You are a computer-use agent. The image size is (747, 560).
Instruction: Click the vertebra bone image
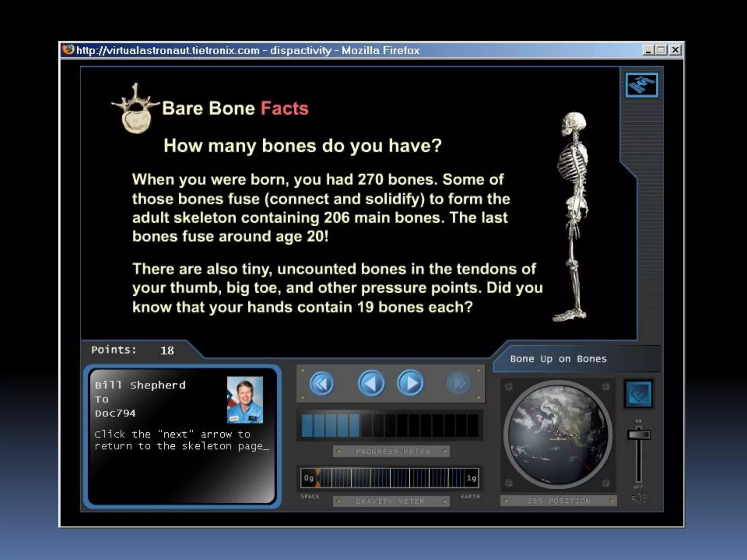[x=136, y=108]
